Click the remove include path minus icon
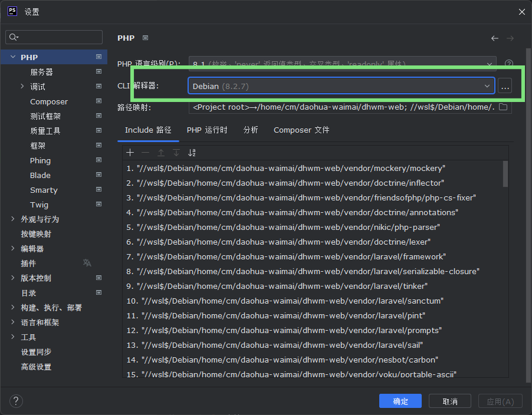 pyautogui.click(x=145, y=153)
